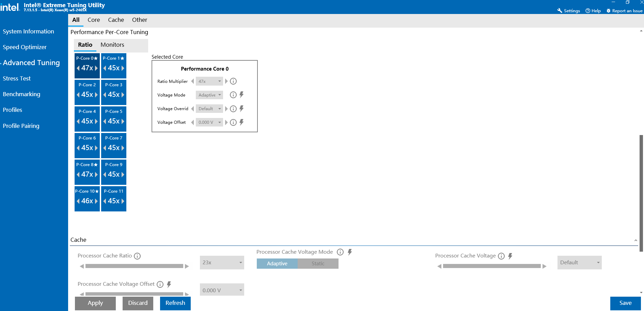
Task: Open the Processor Cache Ratio 23x dropdown
Action: pyautogui.click(x=222, y=262)
